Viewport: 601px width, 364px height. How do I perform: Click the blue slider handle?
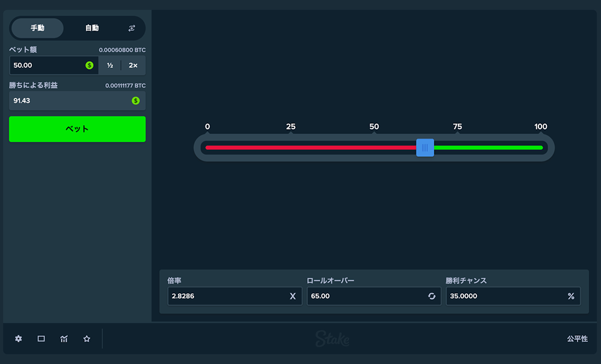(x=425, y=148)
